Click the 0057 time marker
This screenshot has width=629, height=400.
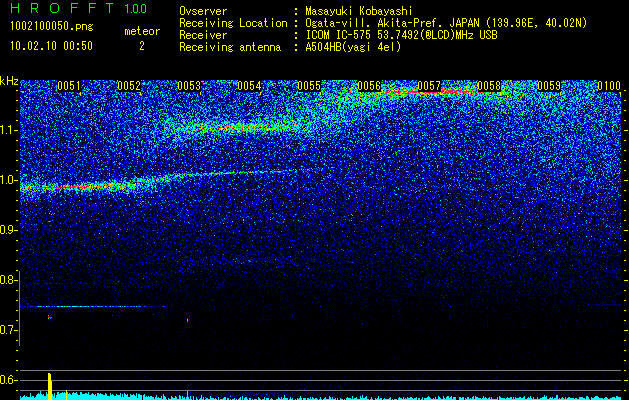pyautogui.click(x=429, y=86)
